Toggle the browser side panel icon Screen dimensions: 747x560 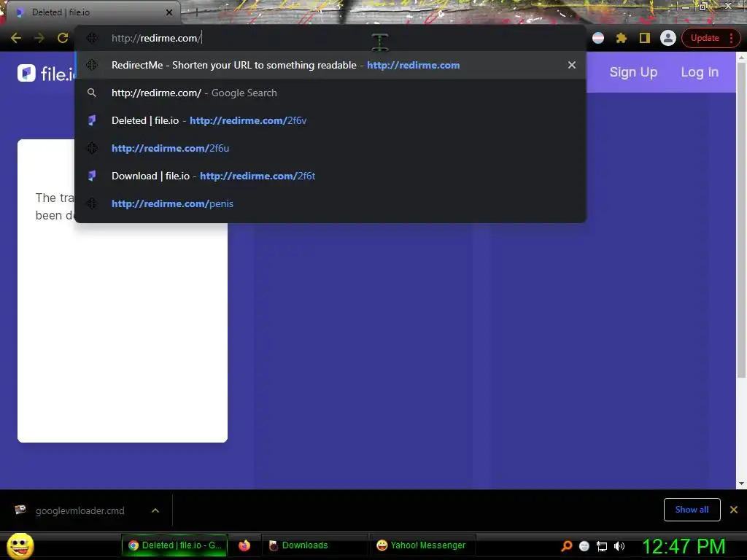tap(645, 38)
